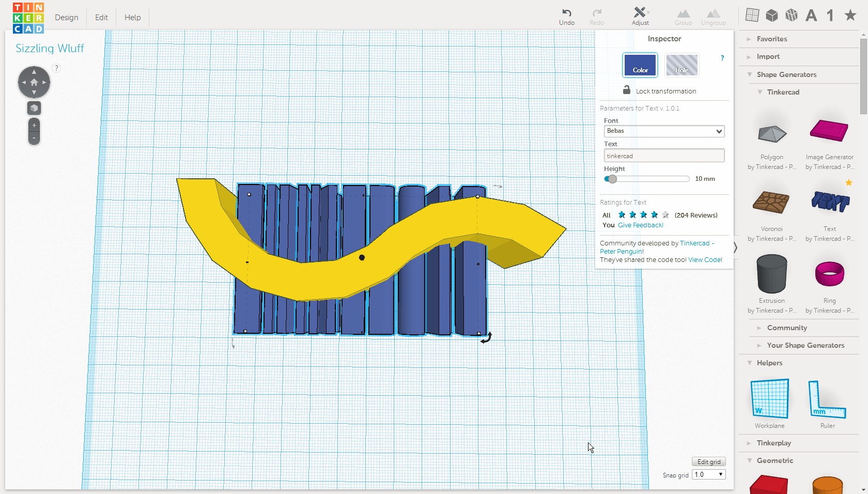The image size is (868, 494).
Task: Open the Help menu
Action: click(132, 17)
